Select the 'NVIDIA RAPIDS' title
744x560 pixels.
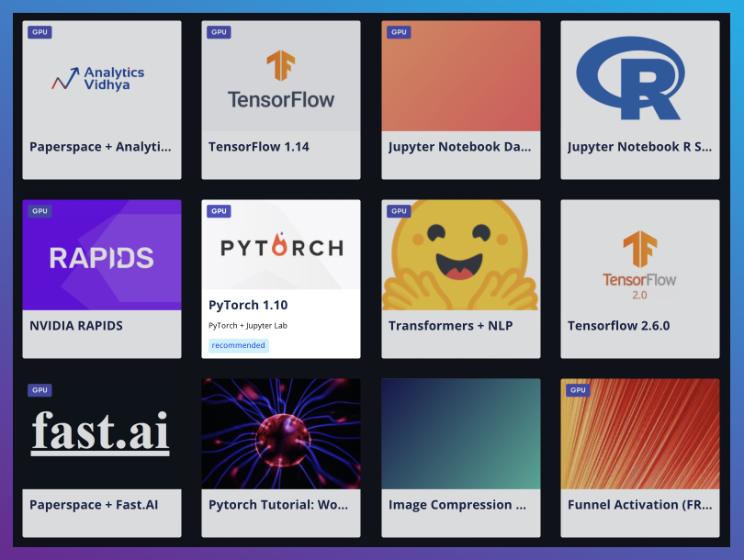pyautogui.click(x=76, y=326)
